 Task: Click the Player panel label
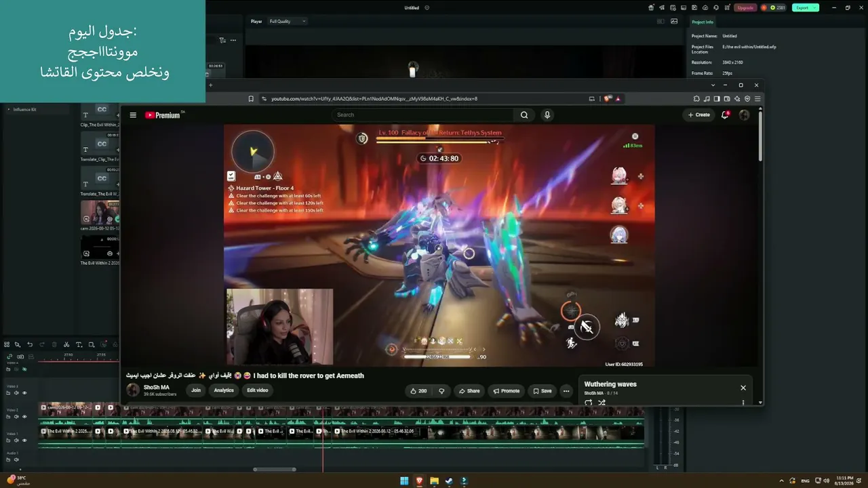click(x=256, y=21)
